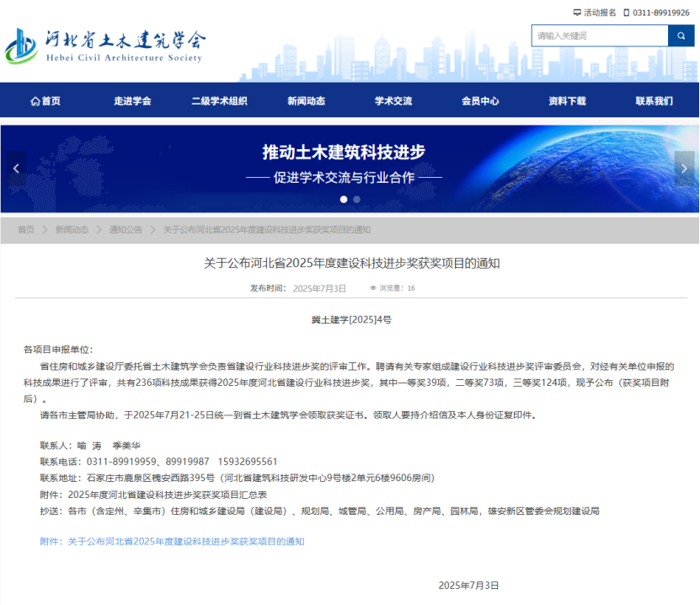Download the blue 附件 attachment link
The image size is (700, 605).
pos(173,541)
